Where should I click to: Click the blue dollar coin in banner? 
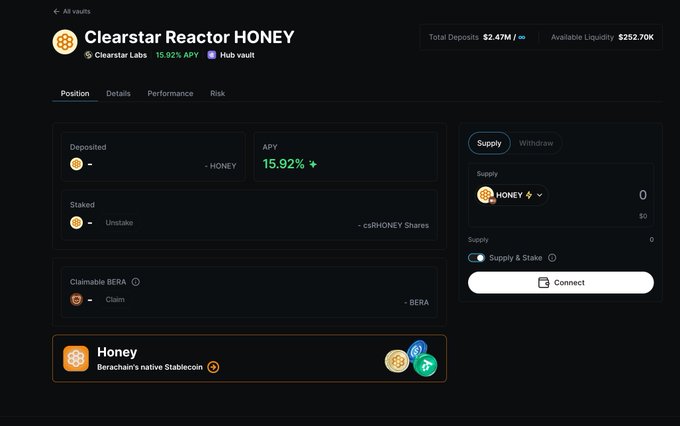point(417,350)
